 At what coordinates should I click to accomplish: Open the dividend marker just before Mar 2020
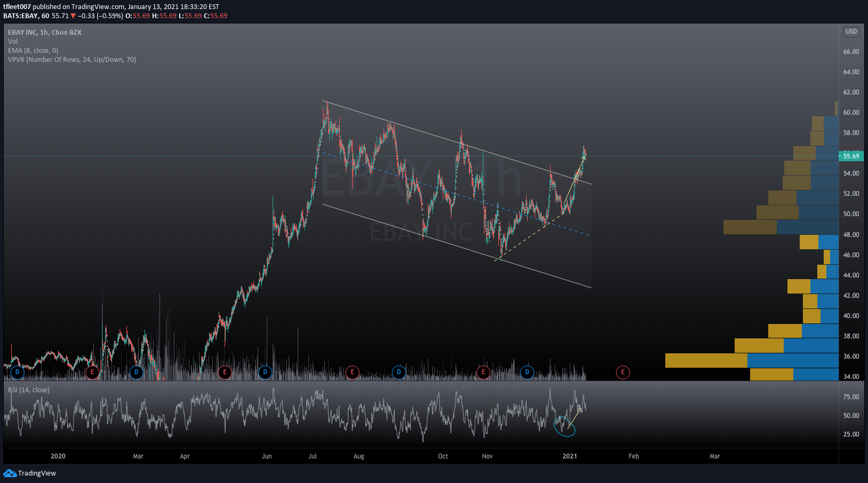coord(137,372)
